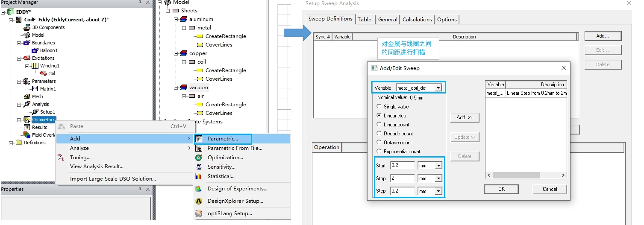This screenshot has width=644, height=225.
Task: Click the Winding1 icon
Action: pyautogui.click(x=35, y=66)
